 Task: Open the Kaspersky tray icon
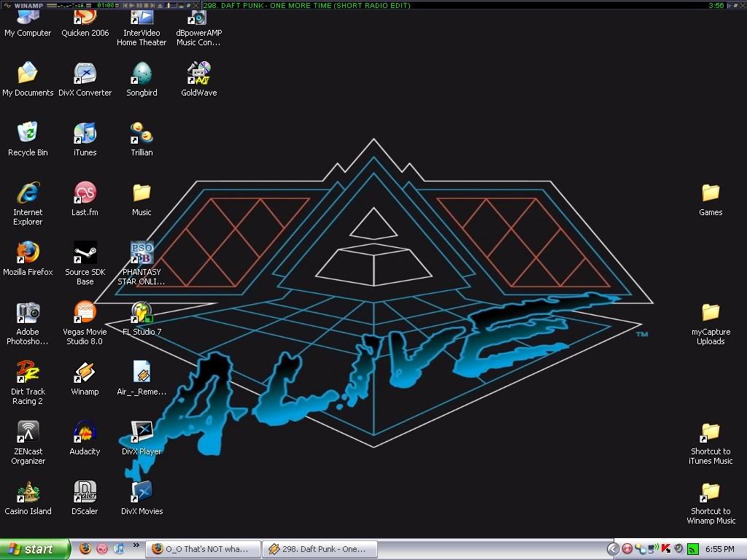(x=665, y=549)
